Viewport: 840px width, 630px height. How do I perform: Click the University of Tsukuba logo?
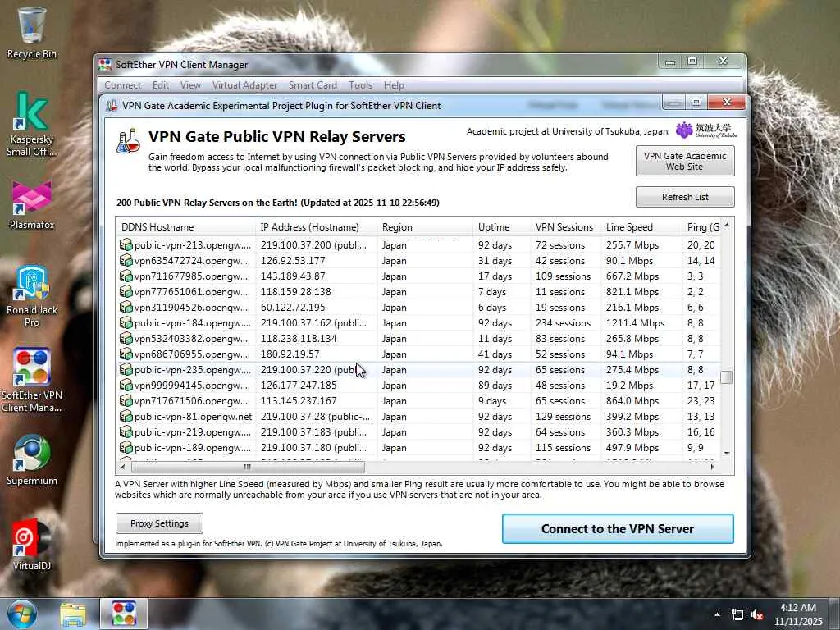(706, 130)
